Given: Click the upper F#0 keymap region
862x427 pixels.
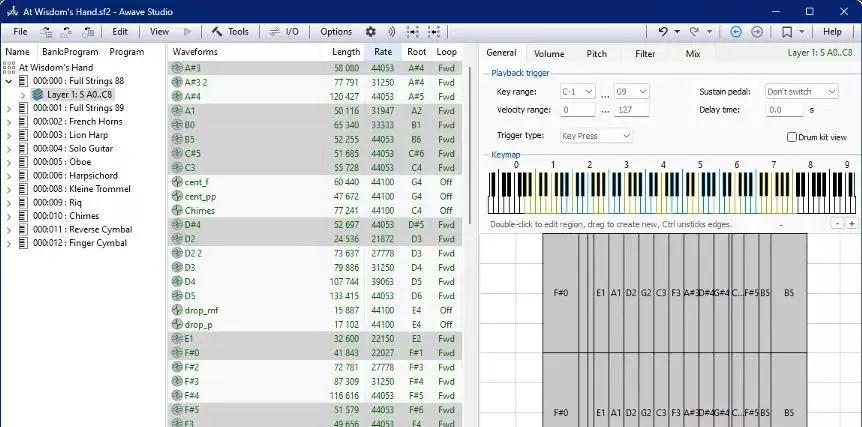Looking at the screenshot, I should pyautogui.click(x=560, y=293).
